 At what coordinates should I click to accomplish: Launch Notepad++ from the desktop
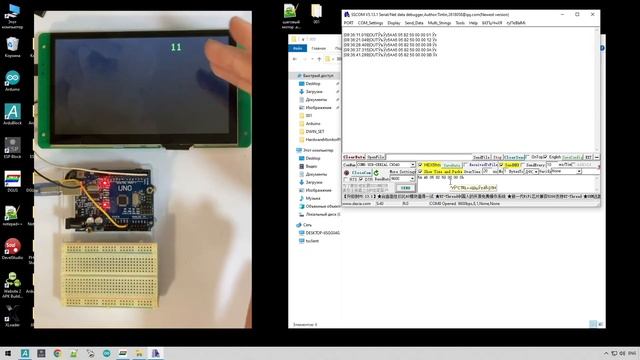(x=12, y=216)
